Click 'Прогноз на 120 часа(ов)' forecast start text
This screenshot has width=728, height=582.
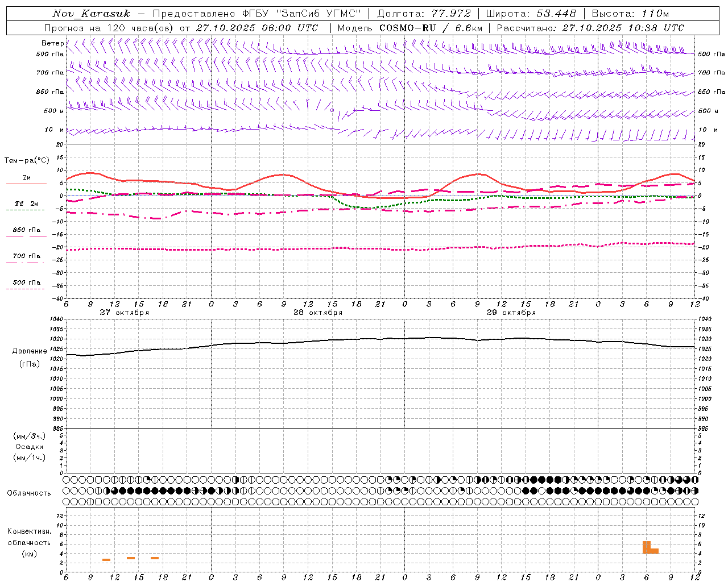click(x=109, y=28)
